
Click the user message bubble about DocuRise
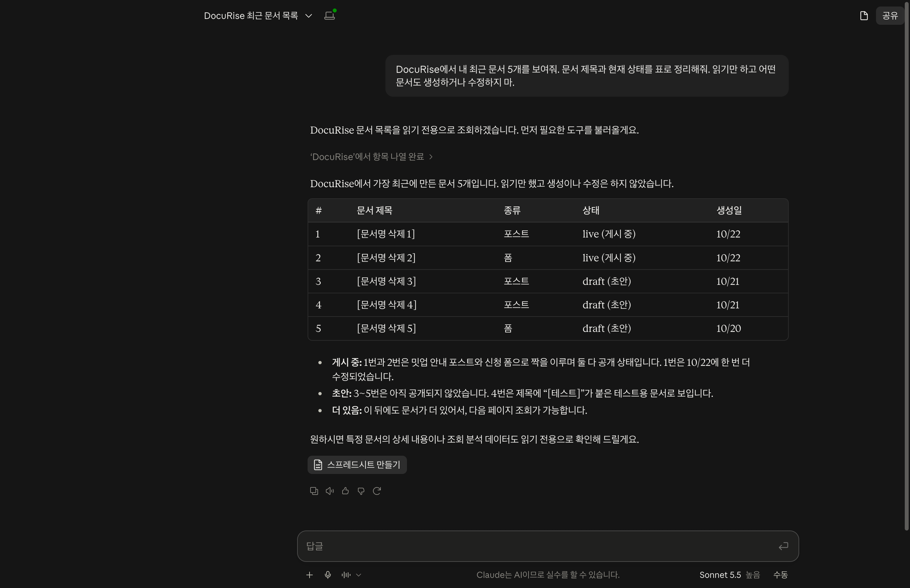coord(587,75)
